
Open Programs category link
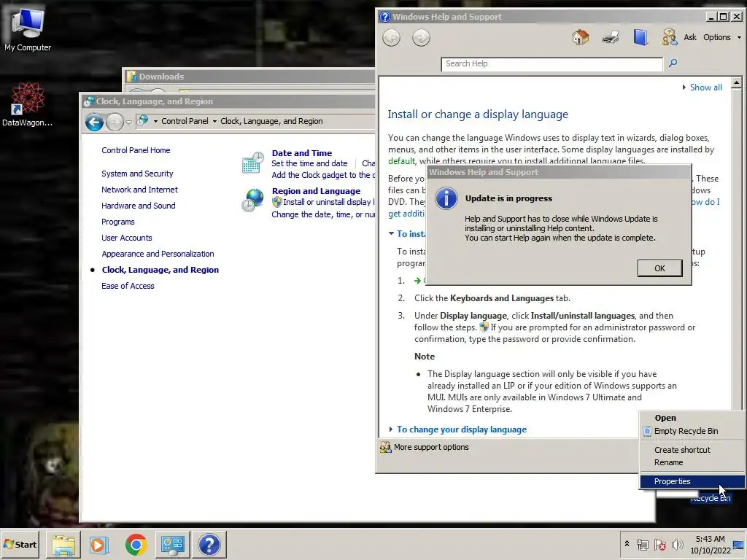117,222
